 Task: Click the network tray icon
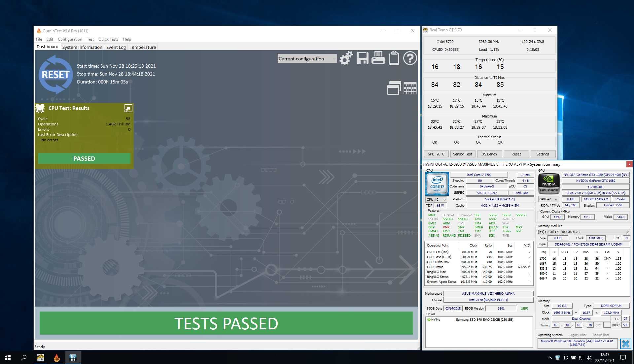coord(581,358)
